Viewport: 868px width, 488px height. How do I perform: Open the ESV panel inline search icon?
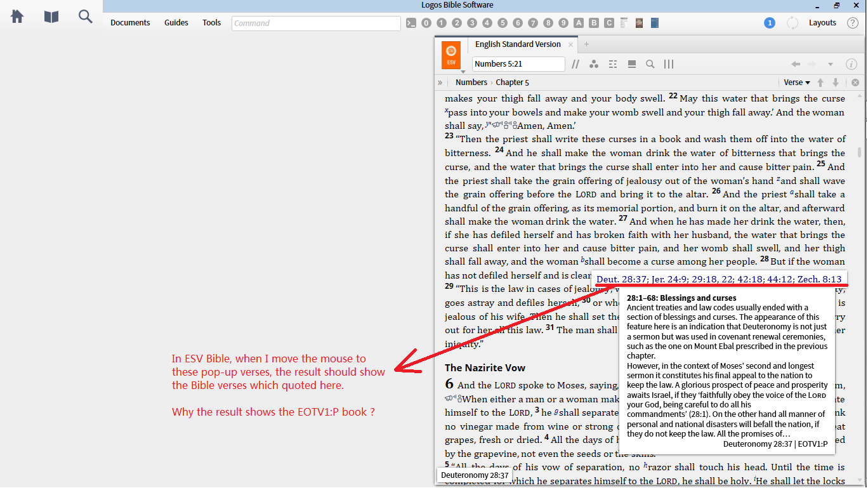pos(650,64)
